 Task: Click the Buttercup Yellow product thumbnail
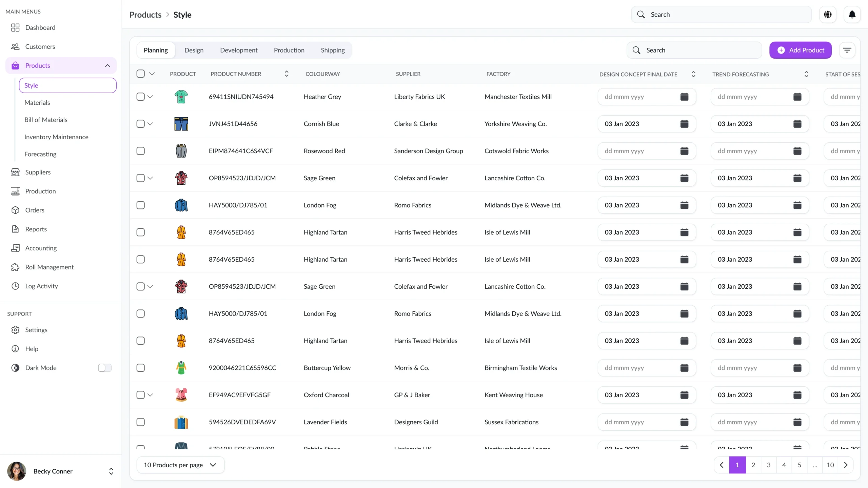[181, 368]
